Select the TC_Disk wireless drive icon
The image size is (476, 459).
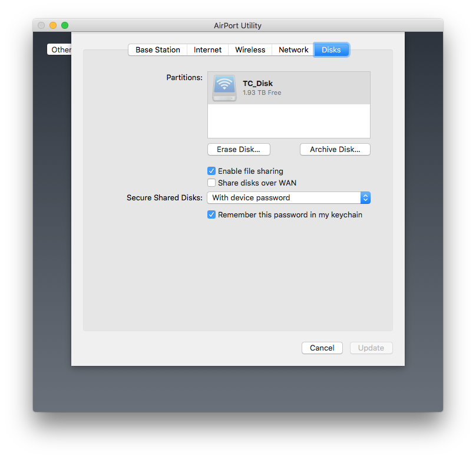pyautogui.click(x=224, y=88)
